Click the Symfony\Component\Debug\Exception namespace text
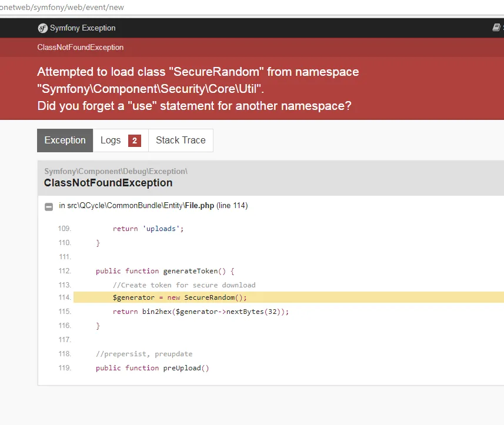504x425 pixels. pyautogui.click(x=116, y=171)
